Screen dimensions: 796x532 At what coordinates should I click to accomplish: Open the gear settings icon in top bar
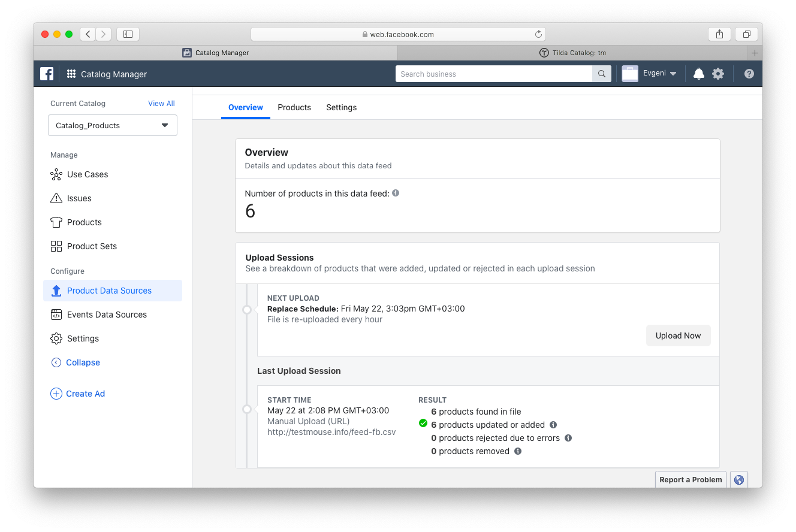pos(718,74)
